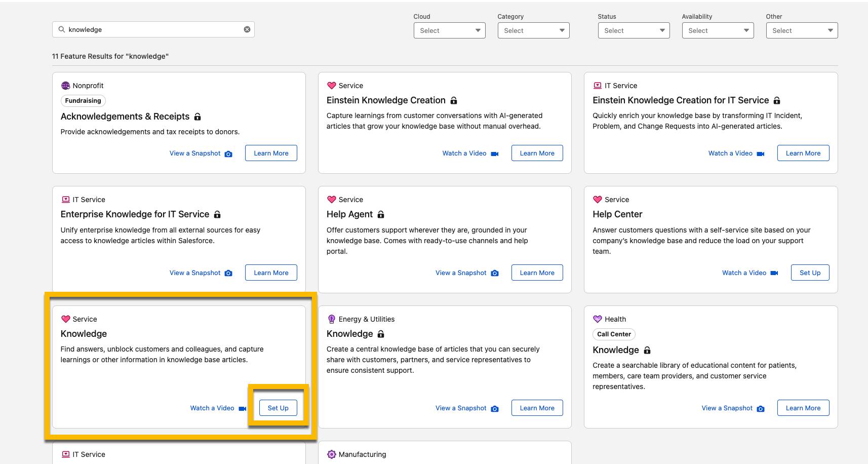This screenshot has height=464, width=868.
Task: Click IT Service icon on bottom-left card
Action: (x=65, y=454)
